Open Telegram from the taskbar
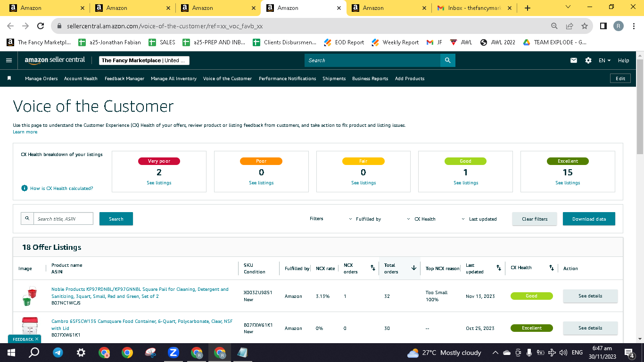 coord(58,353)
